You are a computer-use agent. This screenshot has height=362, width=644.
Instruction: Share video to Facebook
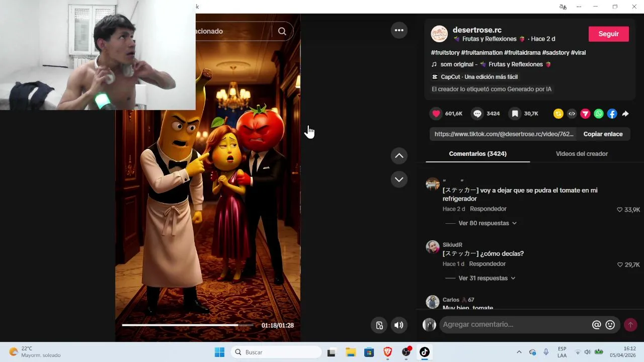[612, 114]
